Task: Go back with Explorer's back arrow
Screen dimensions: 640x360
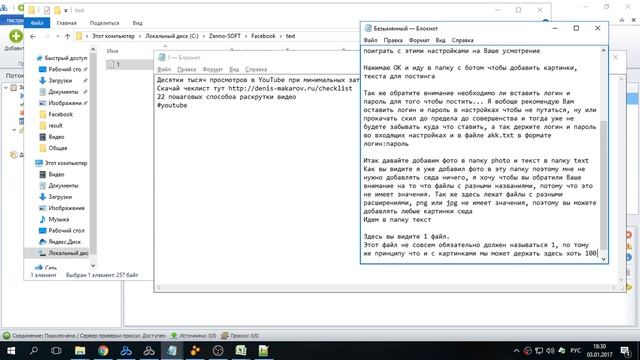Action: (x=33, y=36)
